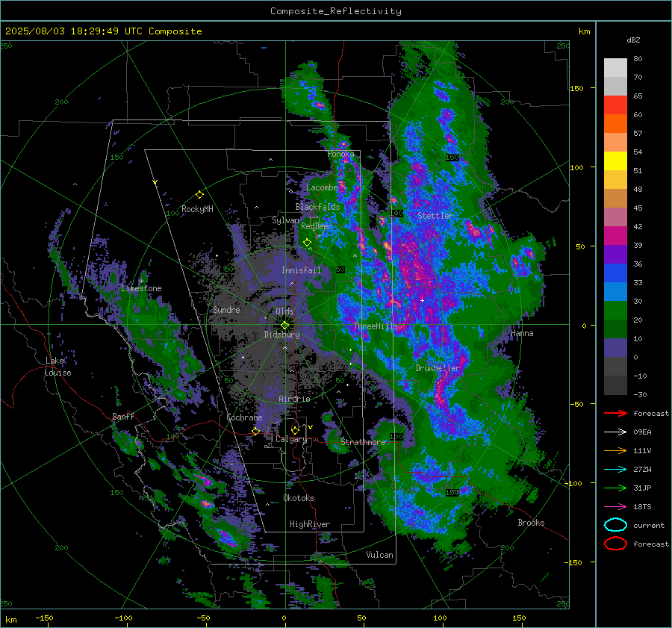Click the ThreeHills city label
The image size is (672, 628).
pos(376,326)
